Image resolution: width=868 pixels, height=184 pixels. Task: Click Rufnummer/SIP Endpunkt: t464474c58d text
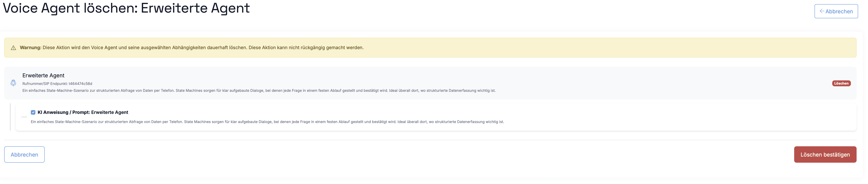click(57, 84)
